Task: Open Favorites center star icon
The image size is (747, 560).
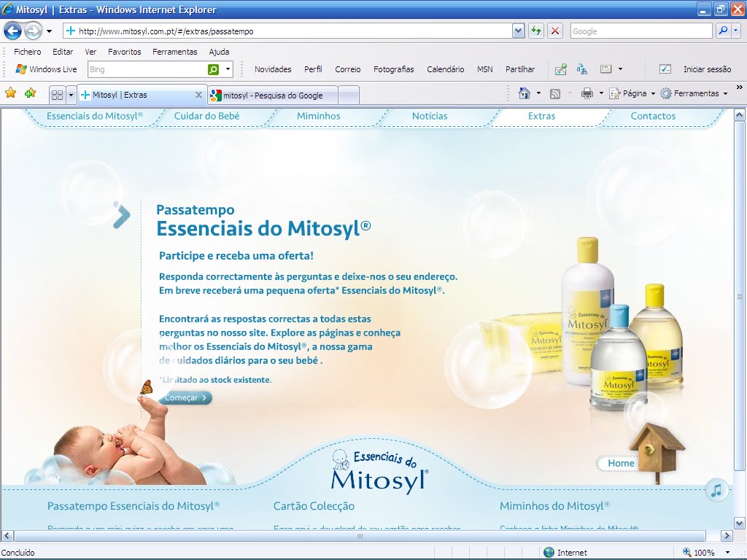Action: tap(10, 93)
